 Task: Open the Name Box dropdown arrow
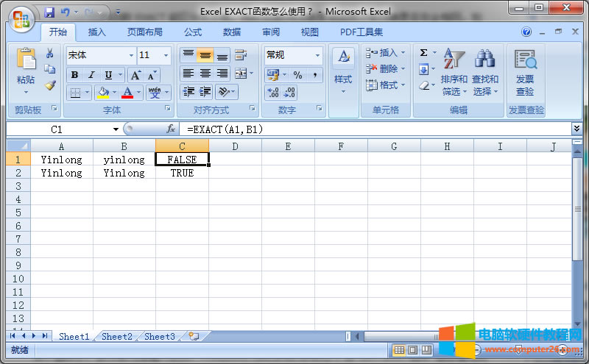point(116,129)
